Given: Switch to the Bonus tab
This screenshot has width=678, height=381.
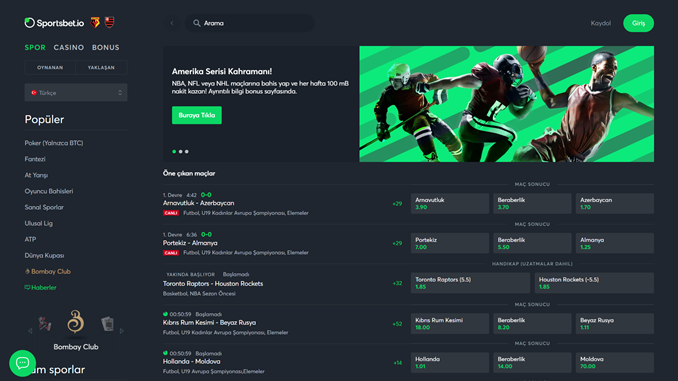Looking at the screenshot, I should [106, 48].
